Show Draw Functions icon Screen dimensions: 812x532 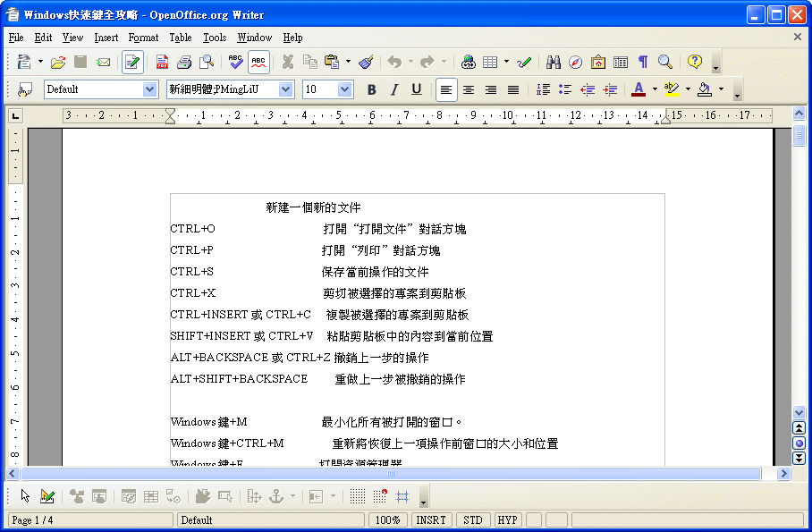pos(524,63)
